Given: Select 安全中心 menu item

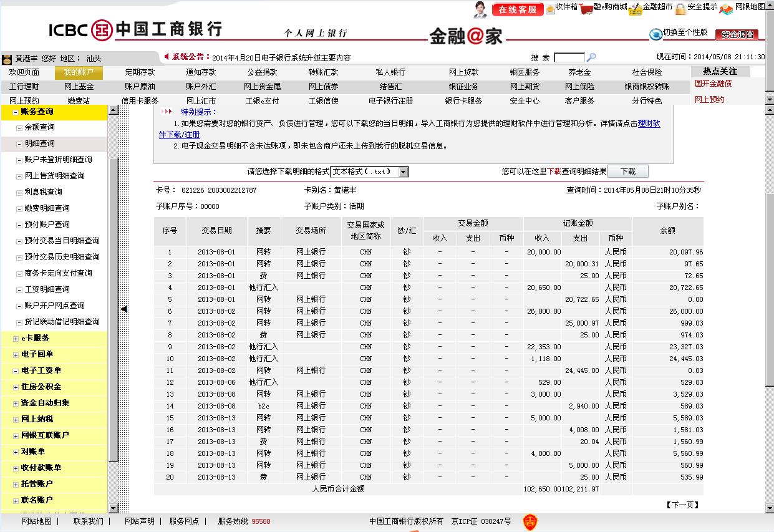Looking at the screenshot, I should (x=525, y=101).
